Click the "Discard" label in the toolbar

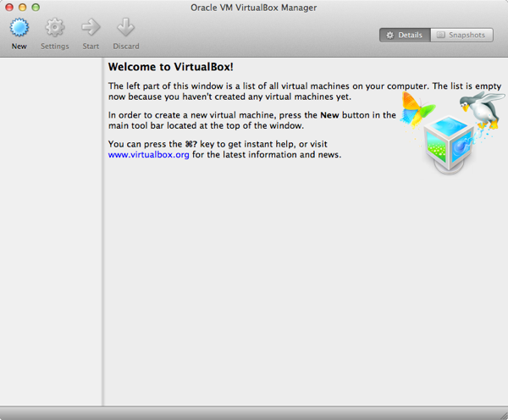pyautogui.click(x=125, y=47)
